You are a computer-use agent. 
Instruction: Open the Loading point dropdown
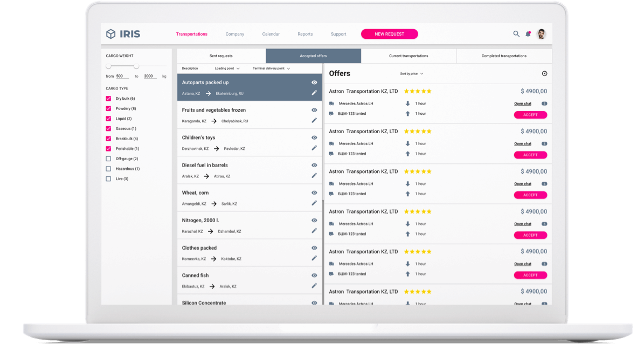tap(227, 68)
